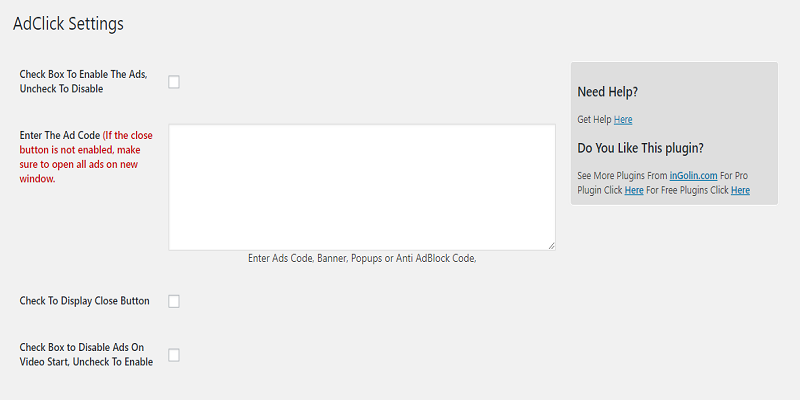Viewport: 800px width, 400px height.
Task: Click the text area resize handle
Action: click(x=550, y=244)
